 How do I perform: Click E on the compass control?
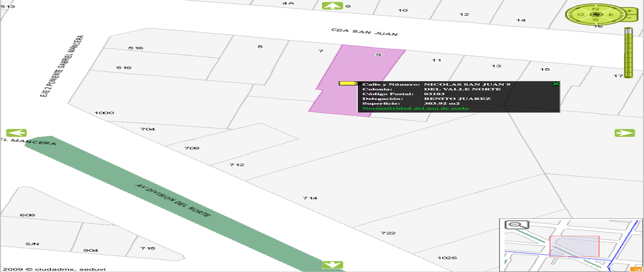click(x=611, y=14)
